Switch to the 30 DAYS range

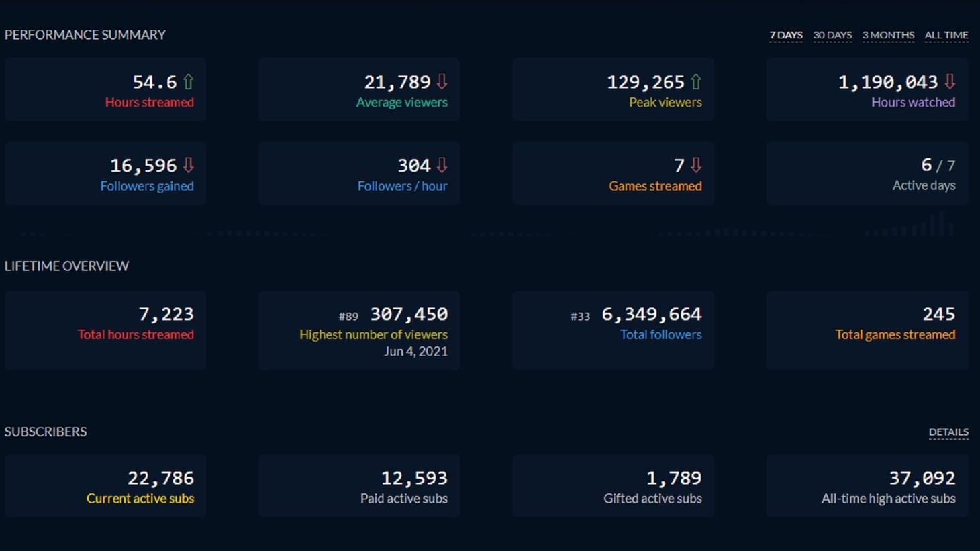point(832,35)
